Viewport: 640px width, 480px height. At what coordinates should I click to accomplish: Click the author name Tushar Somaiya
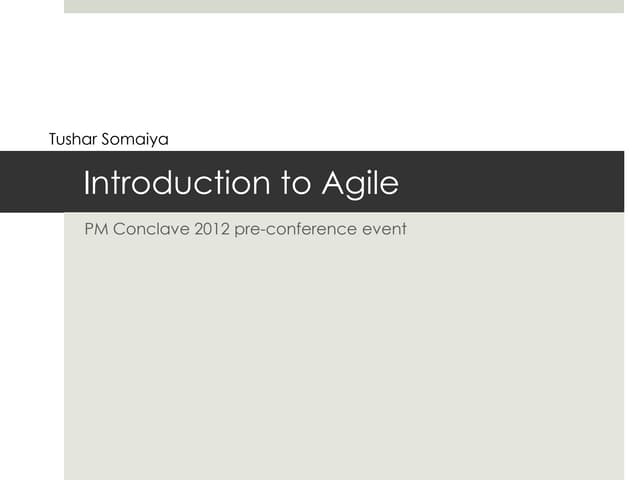tap(108, 139)
